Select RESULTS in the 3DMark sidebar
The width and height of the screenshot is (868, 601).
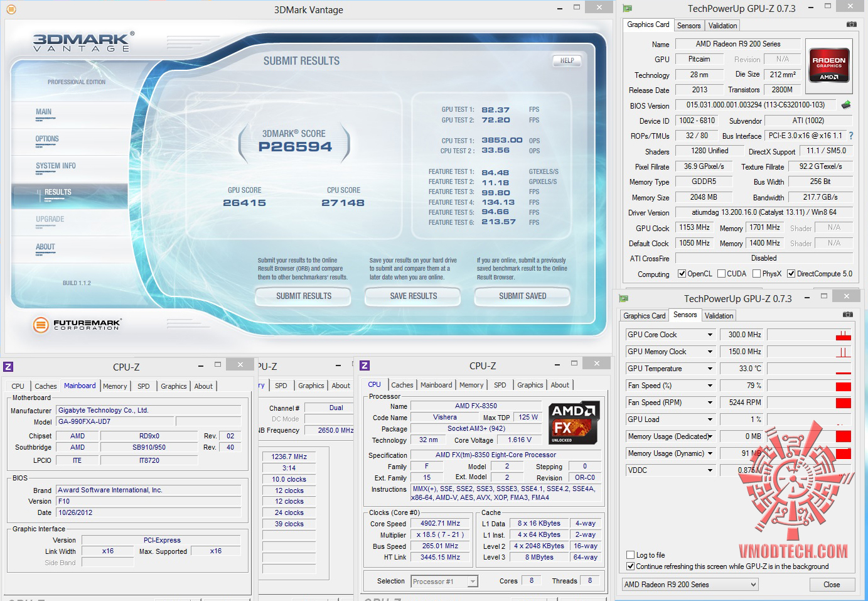tap(58, 193)
